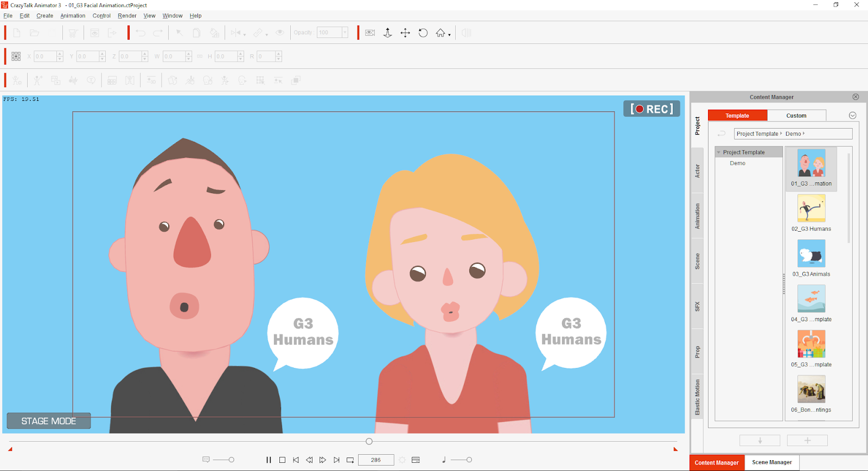Image resolution: width=868 pixels, height=471 pixels.
Task: Select the camera rotate tool
Action: (x=423, y=33)
